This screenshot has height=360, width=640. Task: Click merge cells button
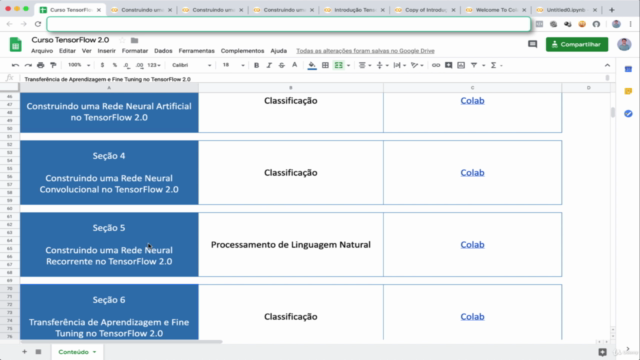[x=338, y=65]
